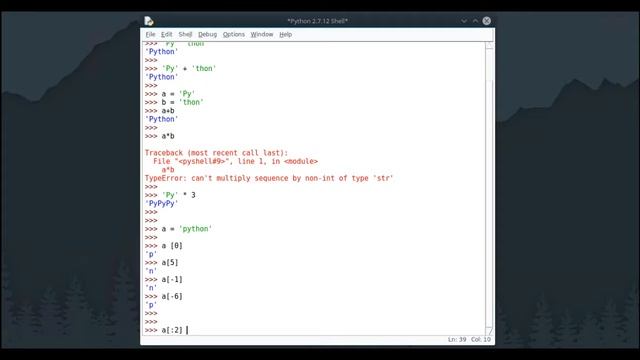This screenshot has width=640, height=360.
Task: Open the Shell menu
Action: click(185, 34)
